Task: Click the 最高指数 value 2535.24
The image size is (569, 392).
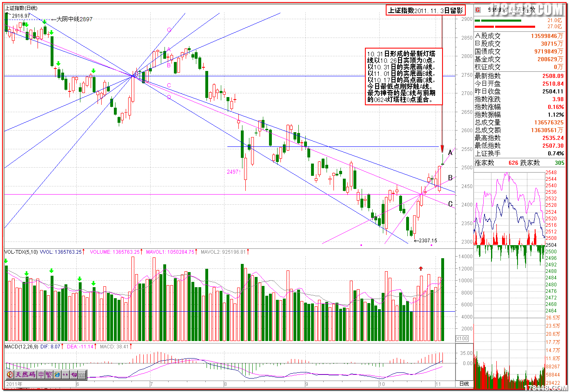Action: click(x=553, y=138)
